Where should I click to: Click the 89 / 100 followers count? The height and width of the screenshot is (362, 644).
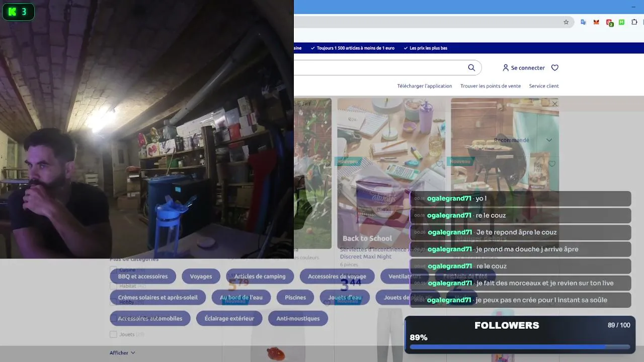pos(619,325)
